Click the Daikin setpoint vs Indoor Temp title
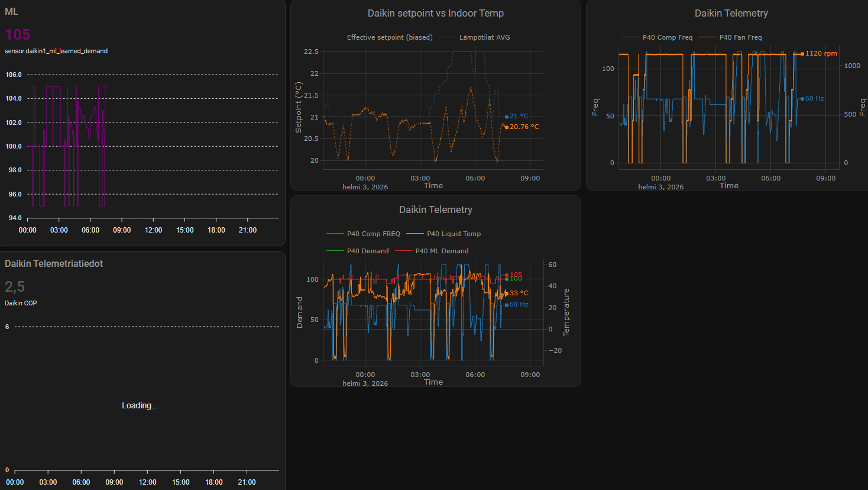The height and width of the screenshot is (490, 868). 435,13
